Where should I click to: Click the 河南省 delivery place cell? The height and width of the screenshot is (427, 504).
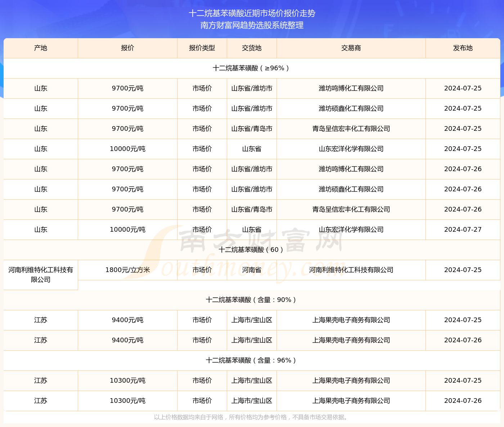[x=252, y=270]
